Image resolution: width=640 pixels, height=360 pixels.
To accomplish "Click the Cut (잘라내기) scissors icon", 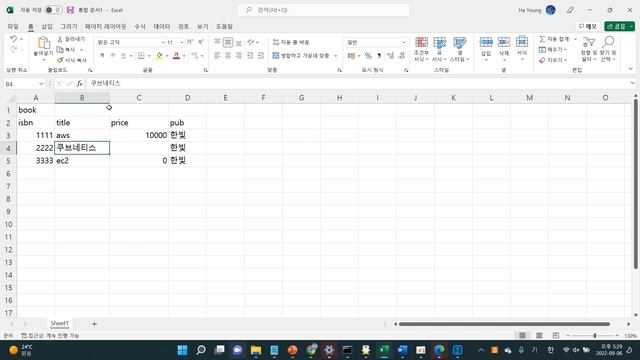I will click(x=60, y=39).
